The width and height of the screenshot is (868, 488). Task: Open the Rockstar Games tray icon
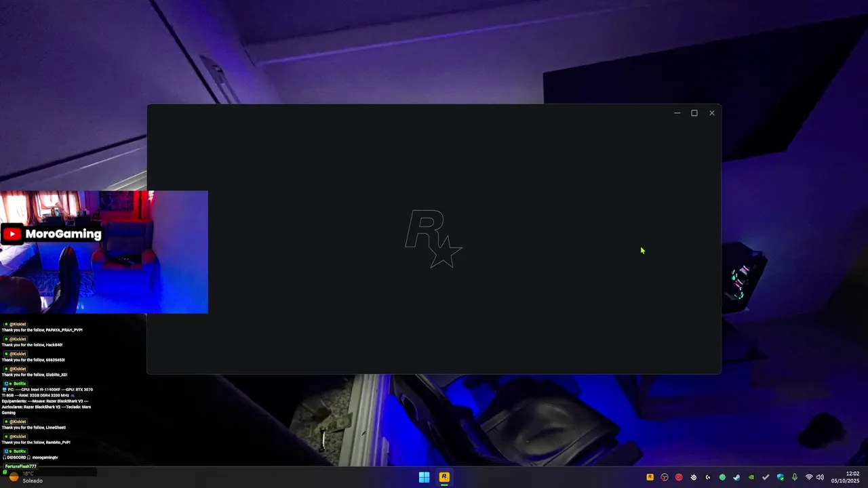(650, 477)
